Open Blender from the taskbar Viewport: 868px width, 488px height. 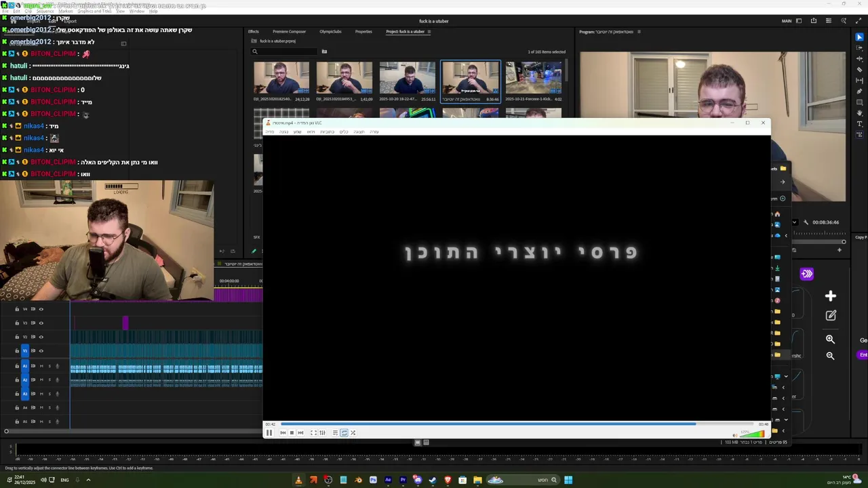point(358,480)
